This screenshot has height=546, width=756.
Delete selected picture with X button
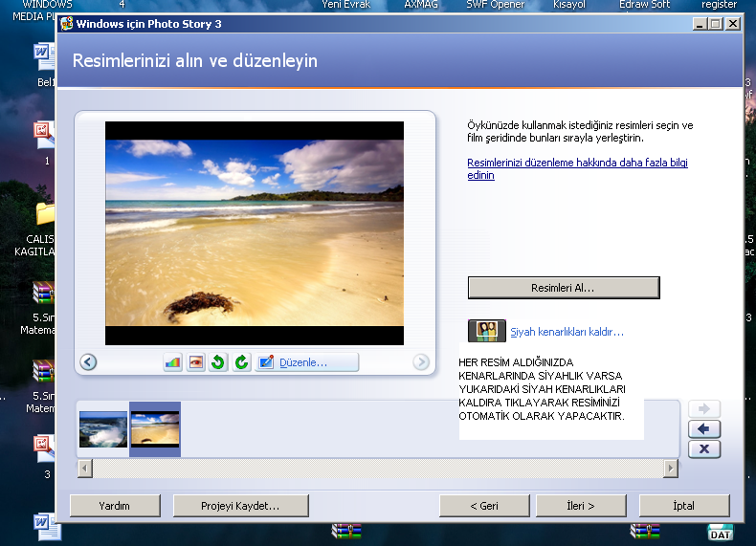point(704,449)
